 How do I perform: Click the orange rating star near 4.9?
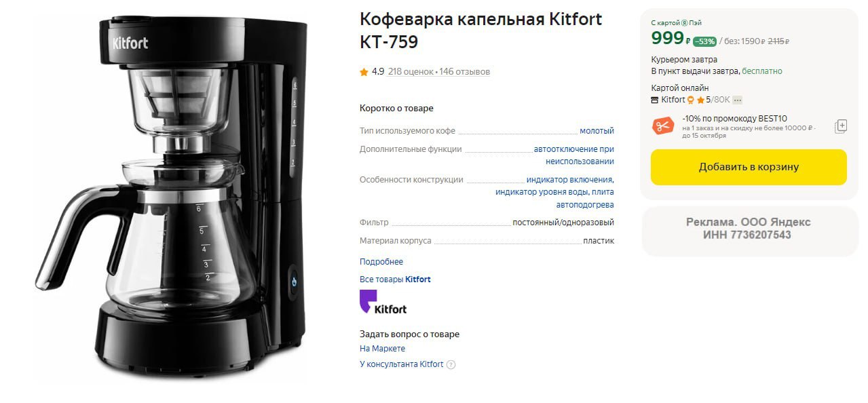364,71
